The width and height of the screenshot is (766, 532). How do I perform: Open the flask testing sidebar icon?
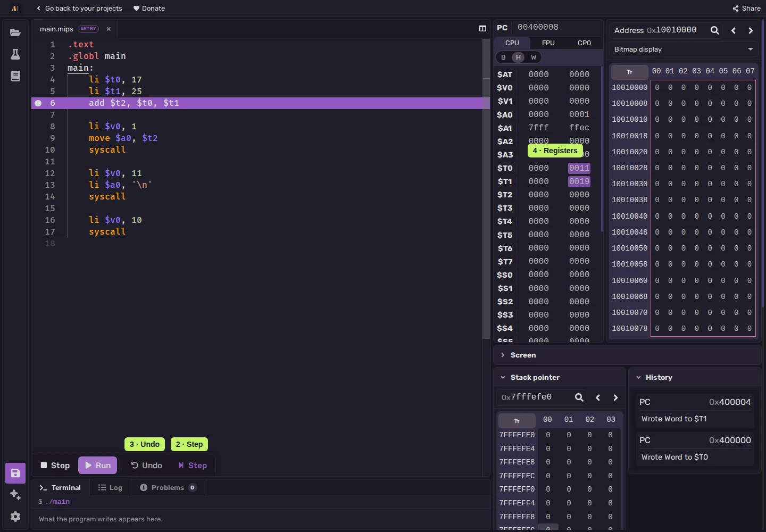pos(15,54)
